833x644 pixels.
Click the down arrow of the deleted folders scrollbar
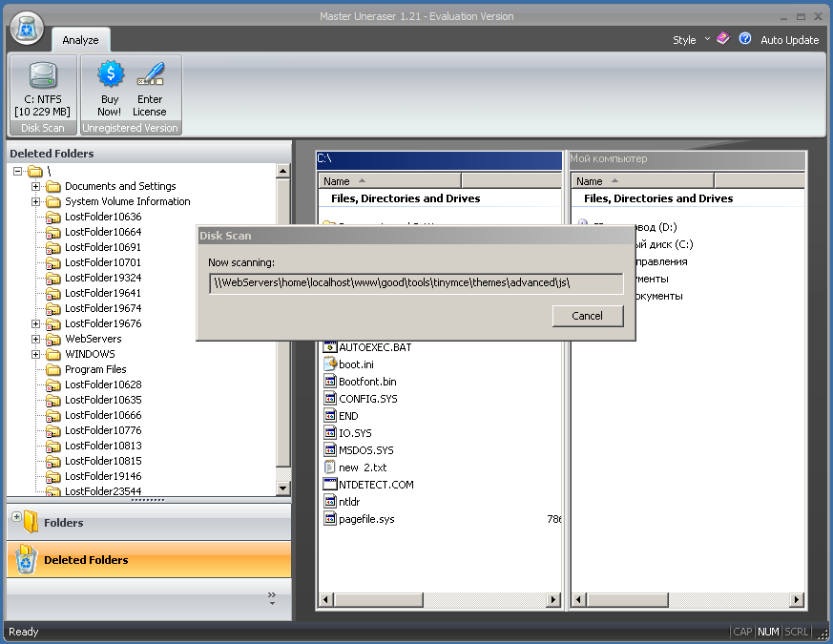pyautogui.click(x=283, y=488)
